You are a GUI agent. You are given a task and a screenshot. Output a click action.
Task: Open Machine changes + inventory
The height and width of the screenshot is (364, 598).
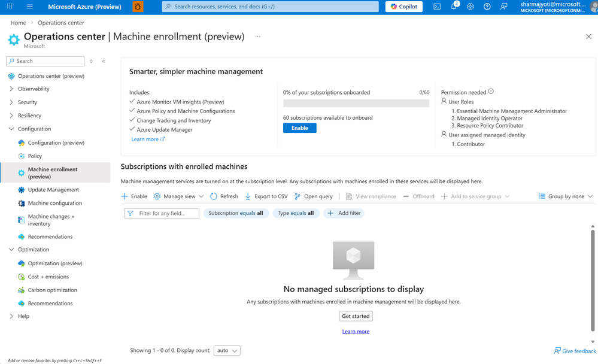[x=51, y=220]
